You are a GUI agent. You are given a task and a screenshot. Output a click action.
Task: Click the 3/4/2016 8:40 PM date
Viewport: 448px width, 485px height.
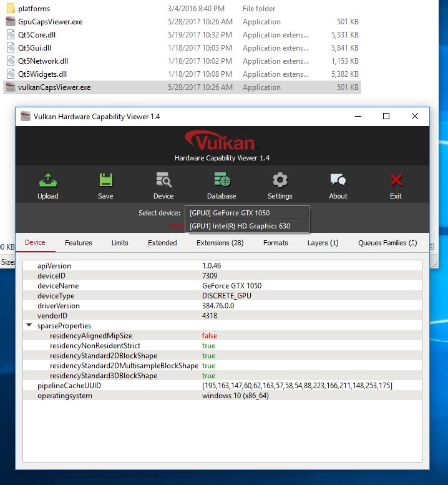point(197,8)
